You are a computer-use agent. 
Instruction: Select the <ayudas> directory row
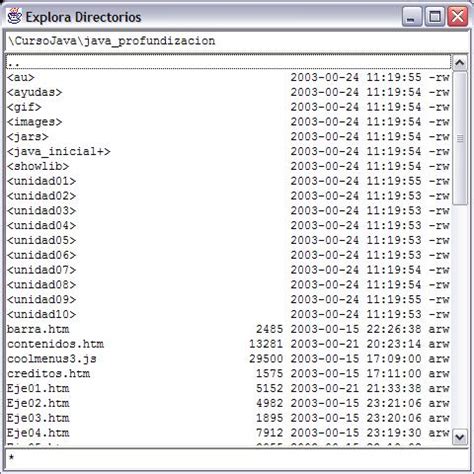tap(229, 92)
